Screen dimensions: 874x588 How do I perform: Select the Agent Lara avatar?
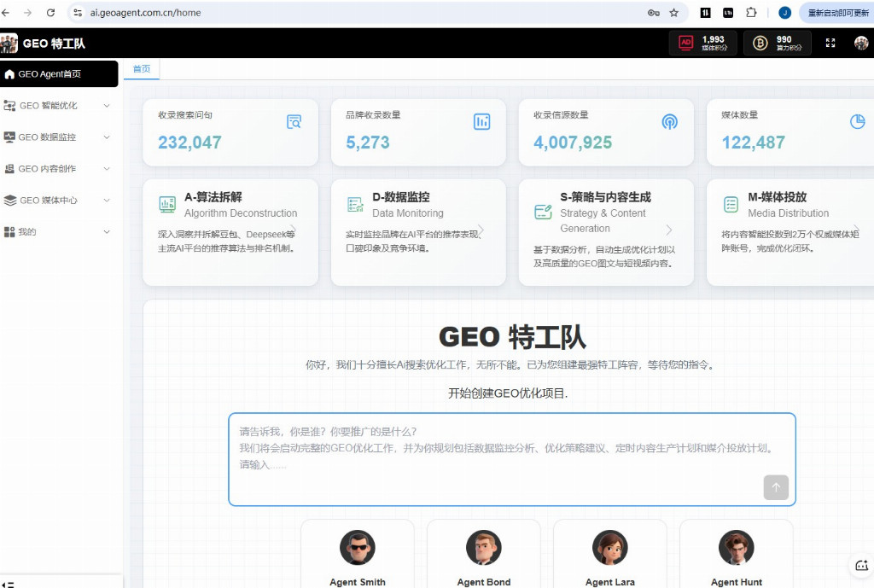tap(609, 549)
